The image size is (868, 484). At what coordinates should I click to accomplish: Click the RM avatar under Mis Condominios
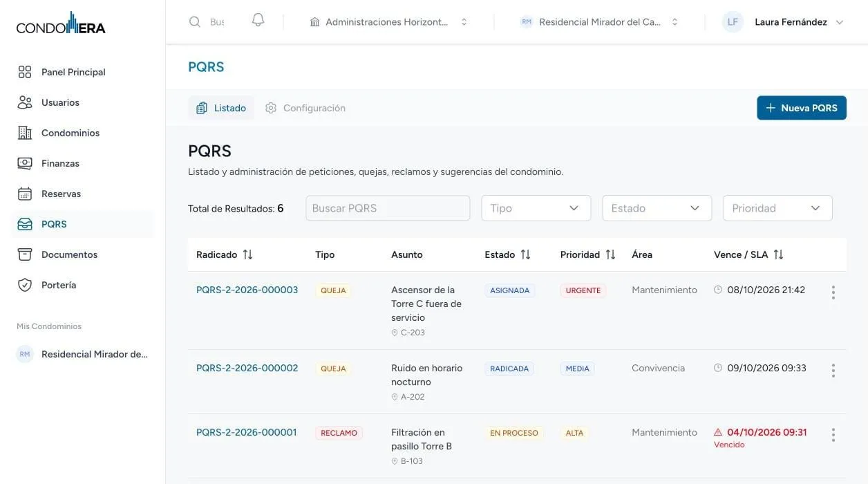25,354
